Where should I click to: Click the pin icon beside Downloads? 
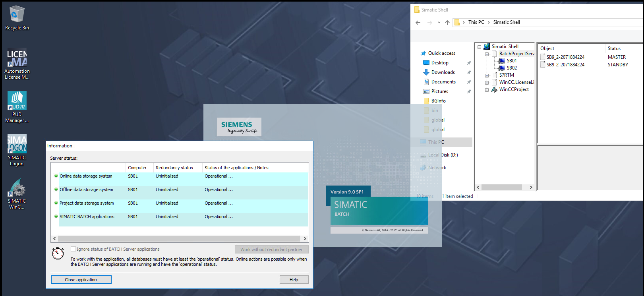click(x=469, y=72)
